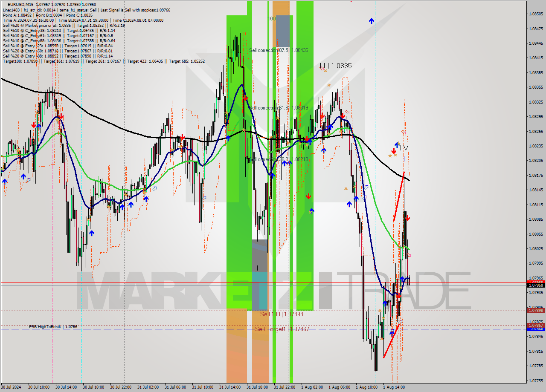Click the '30 Jul 10:00' time axis label

click(39, 387)
